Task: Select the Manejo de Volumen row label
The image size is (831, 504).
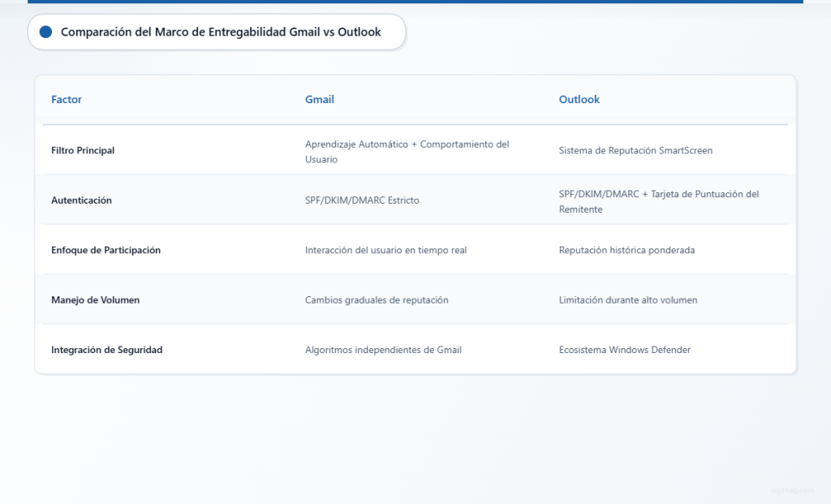Action: (x=95, y=299)
